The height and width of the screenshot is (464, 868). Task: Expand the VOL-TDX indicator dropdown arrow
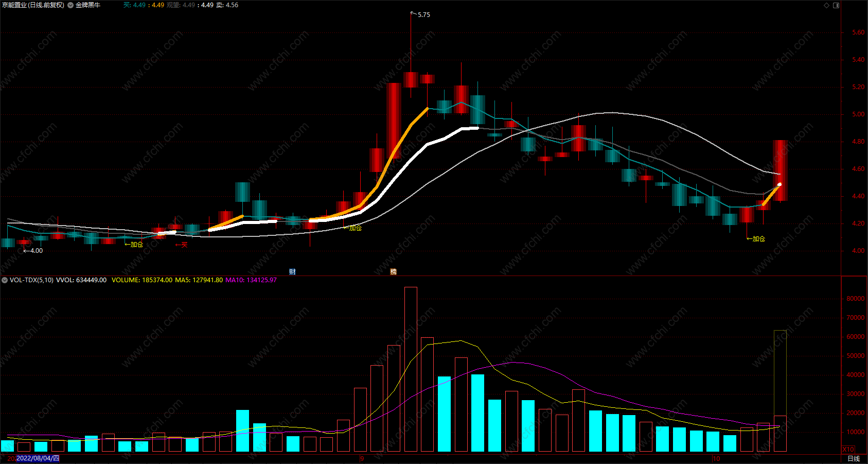click(x=5, y=280)
